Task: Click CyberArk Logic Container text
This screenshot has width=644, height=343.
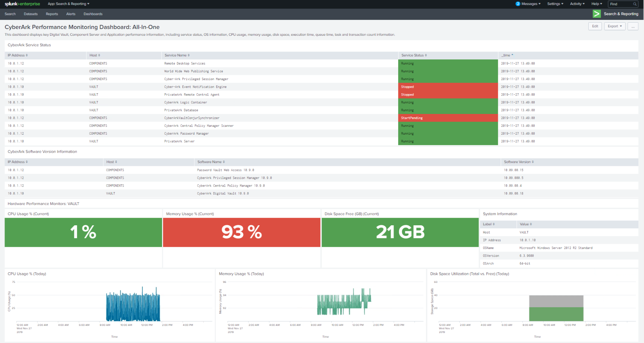Action: click(186, 103)
